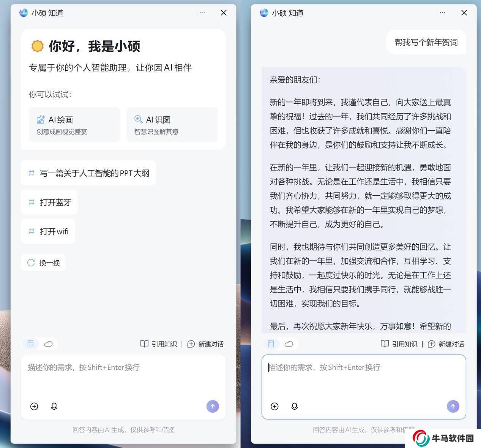Open the three-dot menu in right window title bar
This screenshot has width=481, height=448.
(442, 13)
